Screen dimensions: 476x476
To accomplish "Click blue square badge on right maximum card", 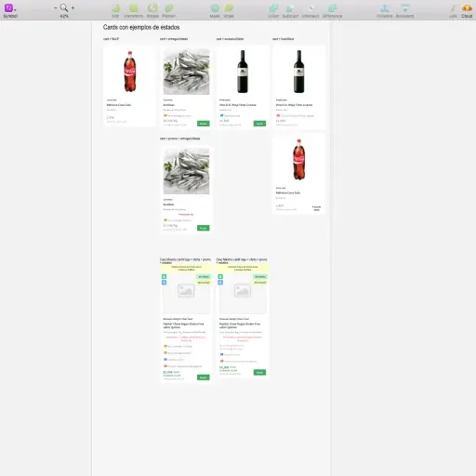I will pyautogui.click(x=220, y=283).
